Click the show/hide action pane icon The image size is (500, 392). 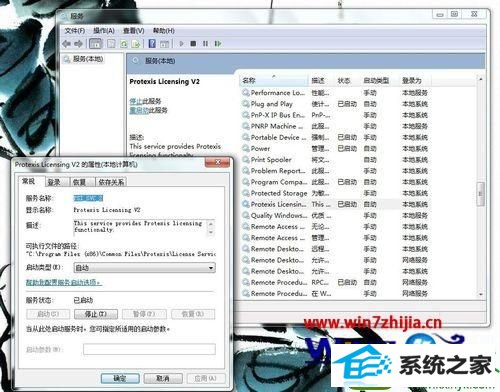pyautogui.click(x=165, y=44)
